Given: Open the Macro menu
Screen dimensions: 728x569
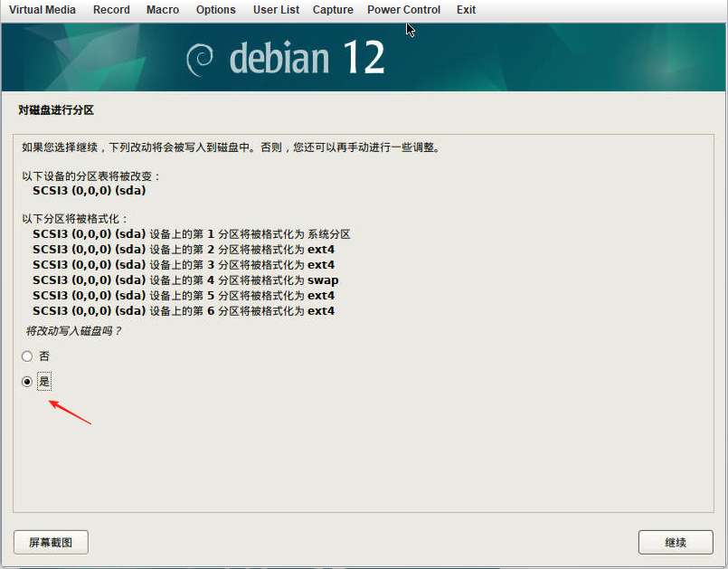Looking at the screenshot, I should (x=163, y=10).
